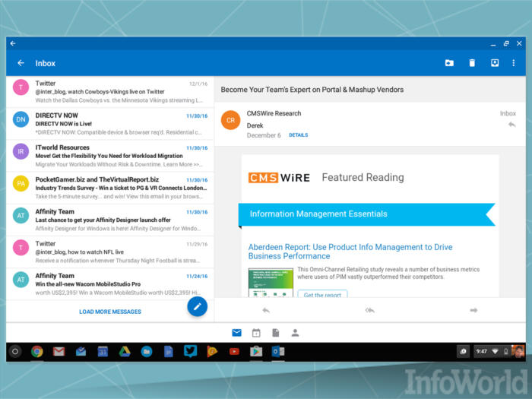
Task: Open Outlook from the shelf
Action: point(278,351)
